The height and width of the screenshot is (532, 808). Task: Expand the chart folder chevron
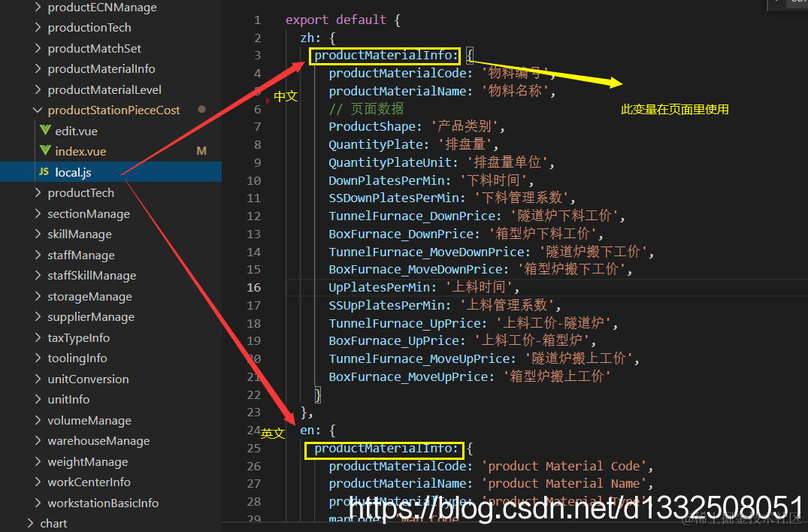pos(30,523)
